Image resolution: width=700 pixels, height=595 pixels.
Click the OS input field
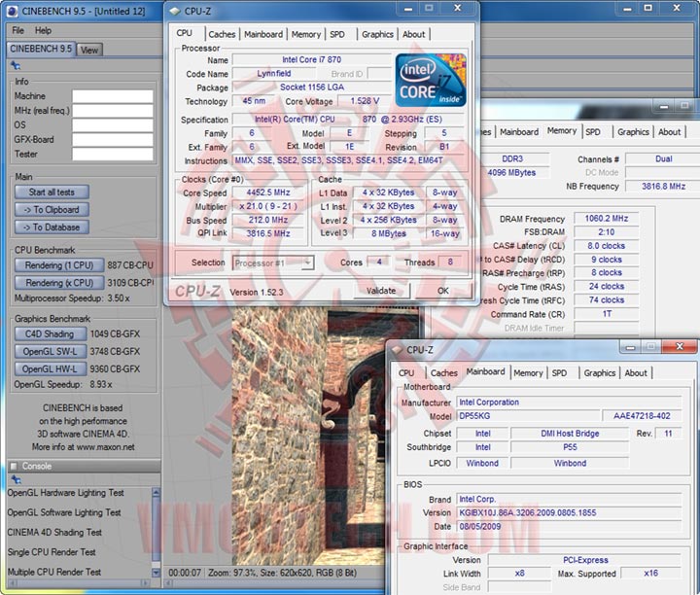(113, 125)
